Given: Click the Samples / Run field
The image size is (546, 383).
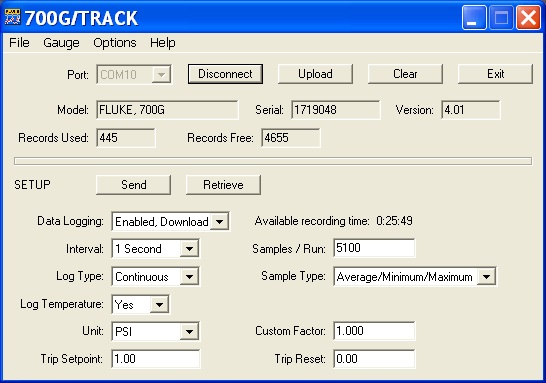Looking at the screenshot, I should click(374, 248).
